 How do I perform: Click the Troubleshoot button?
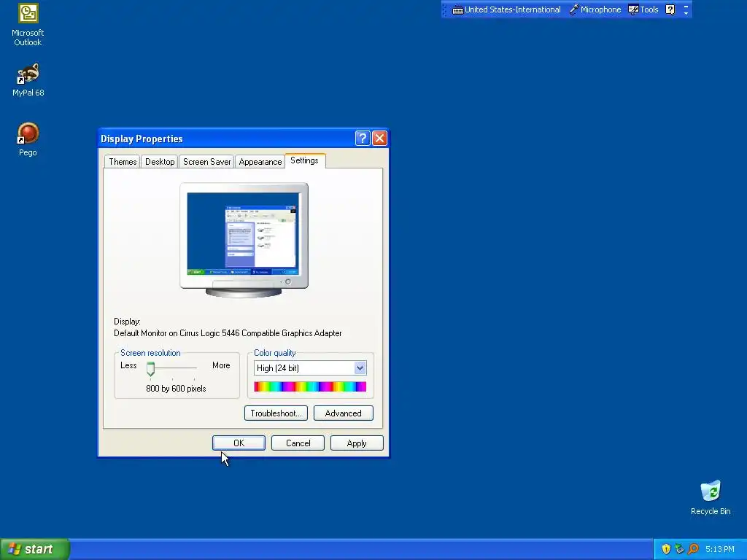[x=276, y=413]
